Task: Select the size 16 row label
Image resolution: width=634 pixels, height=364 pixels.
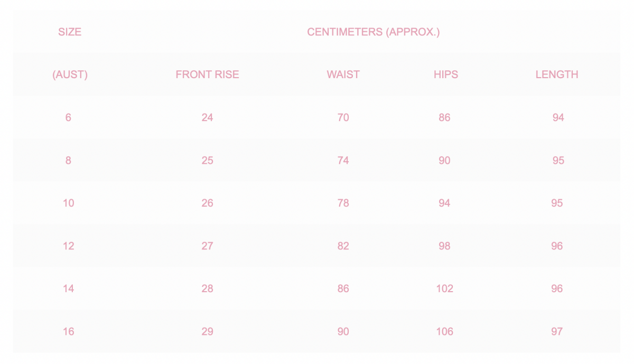Action: click(x=68, y=331)
